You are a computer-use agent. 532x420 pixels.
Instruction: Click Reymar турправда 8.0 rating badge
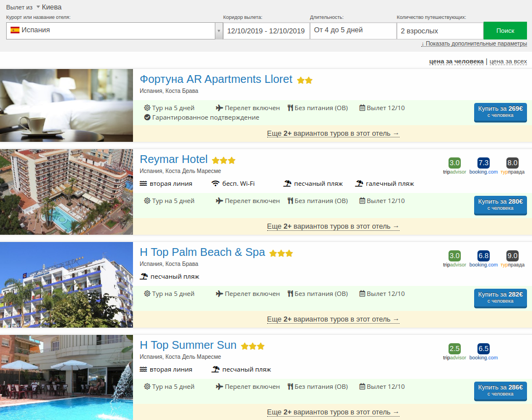coord(513,163)
